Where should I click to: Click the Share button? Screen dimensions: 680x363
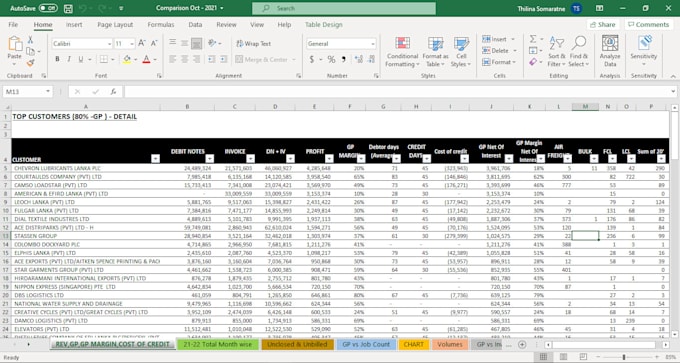point(603,25)
